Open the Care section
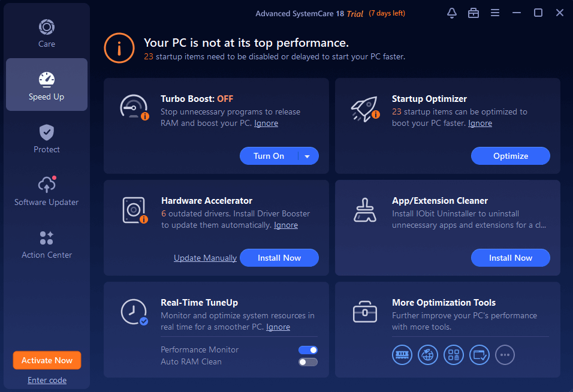The image size is (573, 392). pos(47,34)
